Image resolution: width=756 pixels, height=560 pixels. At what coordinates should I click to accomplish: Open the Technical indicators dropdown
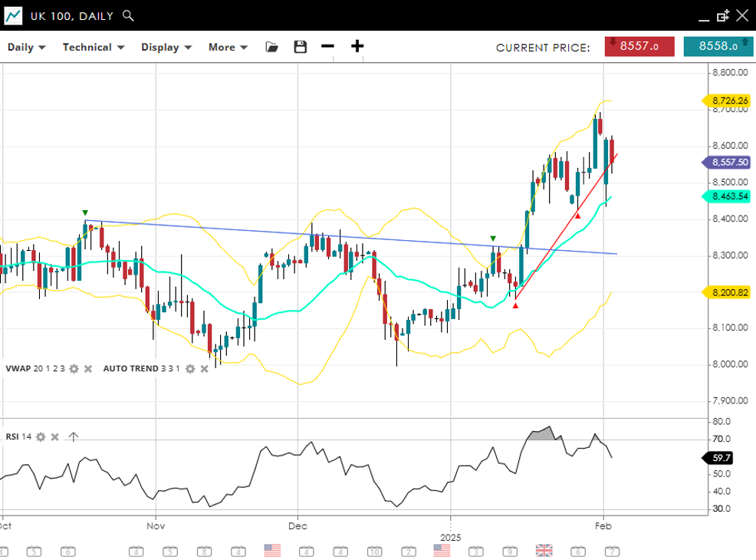(93, 47)
